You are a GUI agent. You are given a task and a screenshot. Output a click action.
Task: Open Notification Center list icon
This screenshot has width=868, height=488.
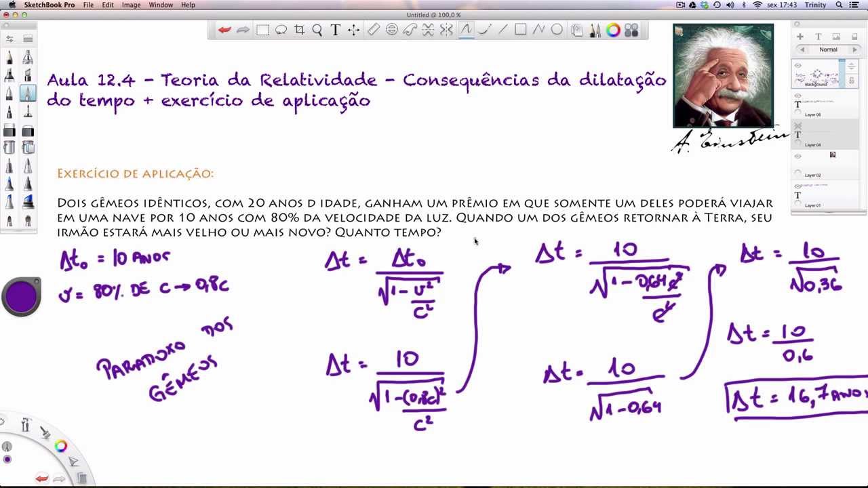854,5
